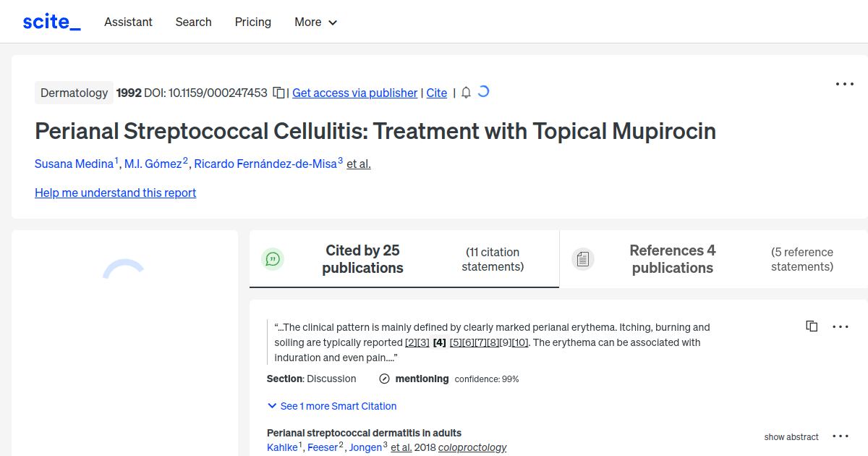Show the abstract for the Kahlke paper
The image size is (868, 456).
pos(791,436)
